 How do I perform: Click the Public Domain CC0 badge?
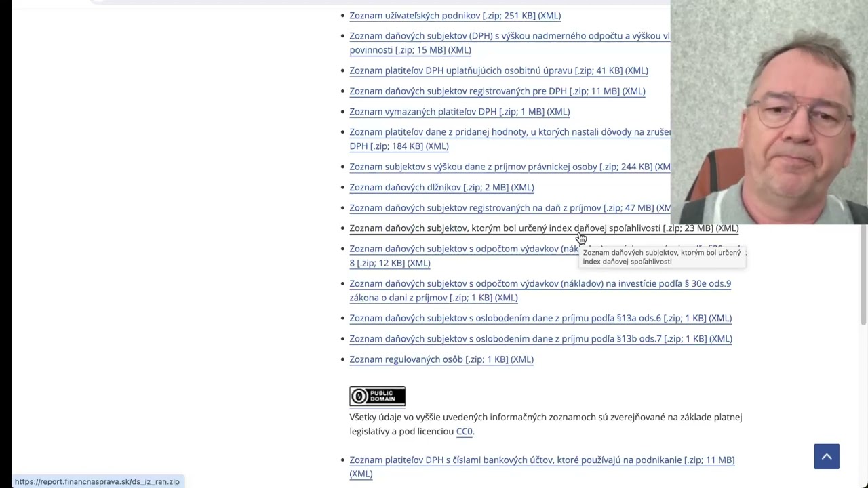pyautogui.click(x=377, y=396)
